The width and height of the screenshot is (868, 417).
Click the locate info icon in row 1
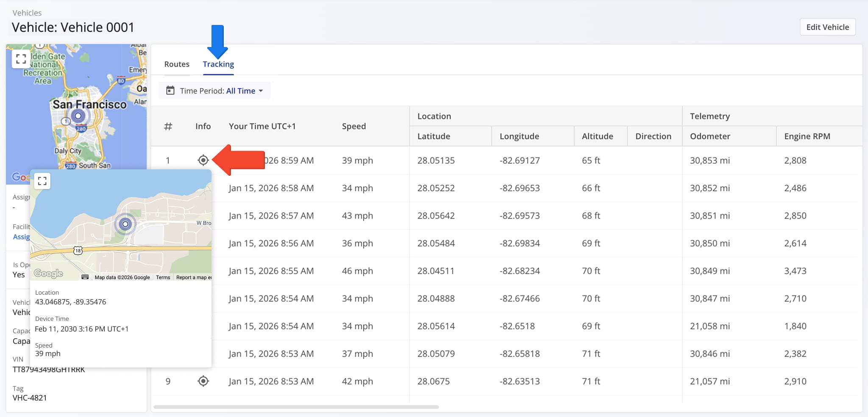pos(203,160)
